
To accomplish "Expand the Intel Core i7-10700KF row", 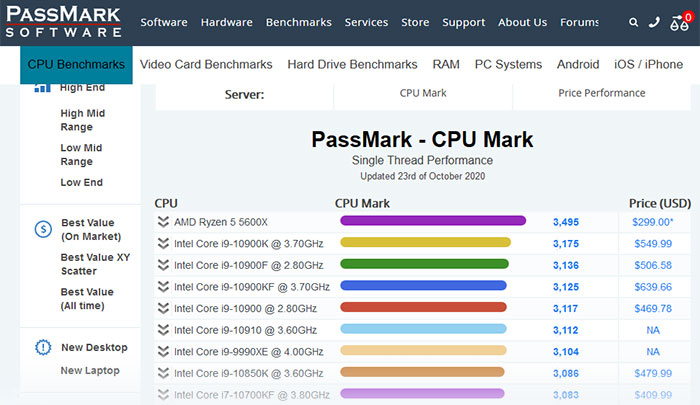I will (163, 394).
